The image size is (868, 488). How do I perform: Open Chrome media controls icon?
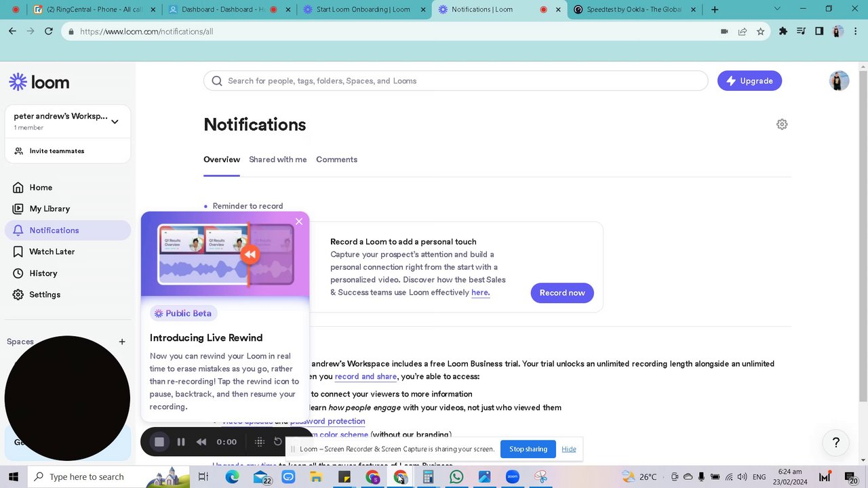[801, 31]
